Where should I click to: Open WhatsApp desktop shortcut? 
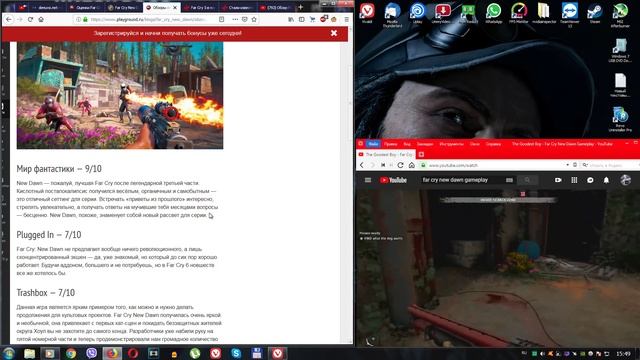coord(493,13)
